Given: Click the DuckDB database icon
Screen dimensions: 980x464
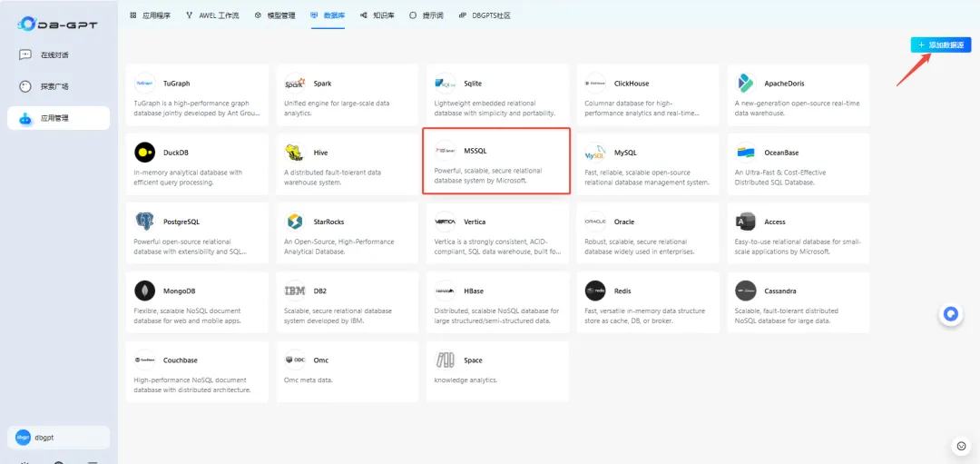Looking at the screenshot, I should tap(144, 152).
